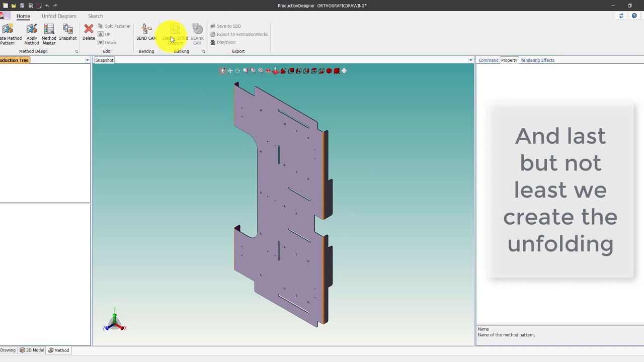
Task: Switch to the Property panel tab
Action: click(509, 60)
